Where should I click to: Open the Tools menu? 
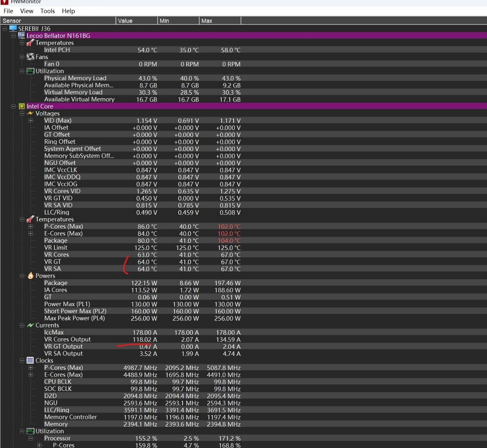point(47,11)
